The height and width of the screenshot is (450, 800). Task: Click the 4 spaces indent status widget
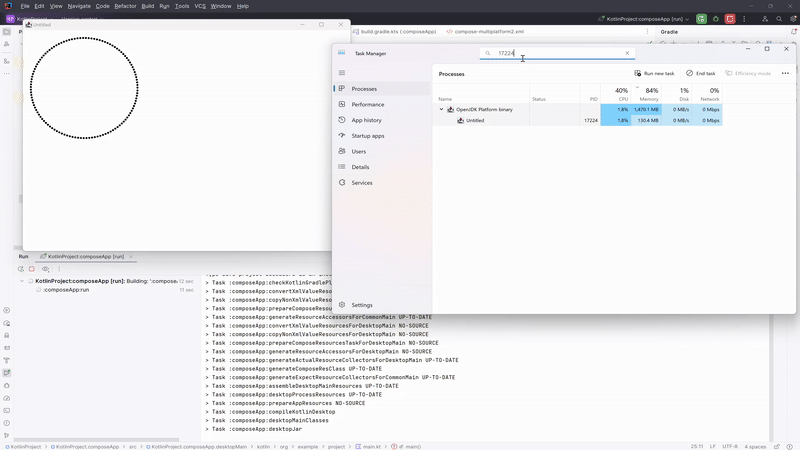click(755, 446)
